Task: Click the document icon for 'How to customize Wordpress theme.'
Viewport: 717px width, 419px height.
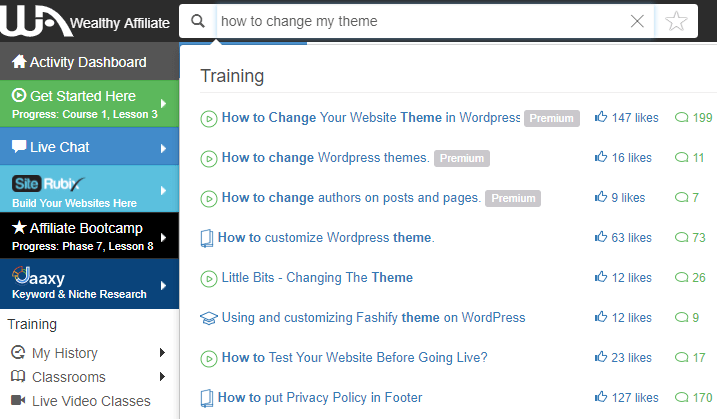Action: [x=207, y=238]
